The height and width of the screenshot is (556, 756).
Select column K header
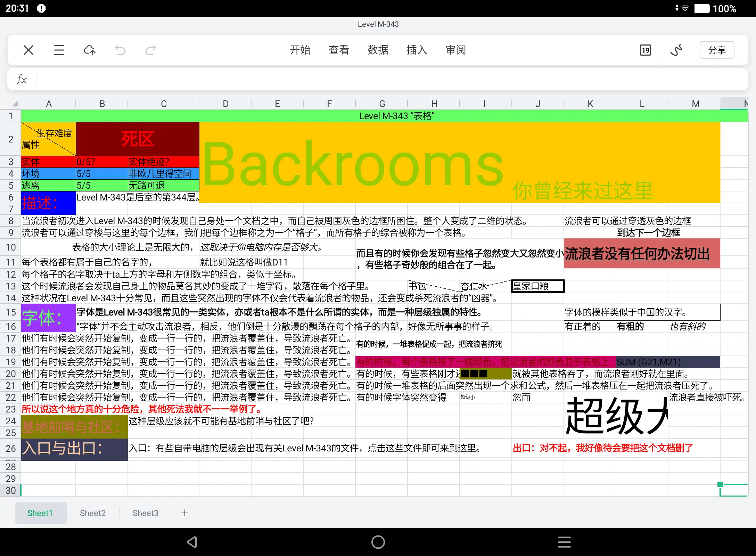click(x=590, y=104)
